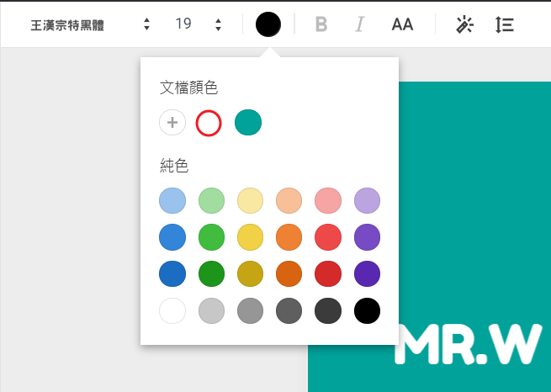Select the dark orange swatch

pos(289,273)
